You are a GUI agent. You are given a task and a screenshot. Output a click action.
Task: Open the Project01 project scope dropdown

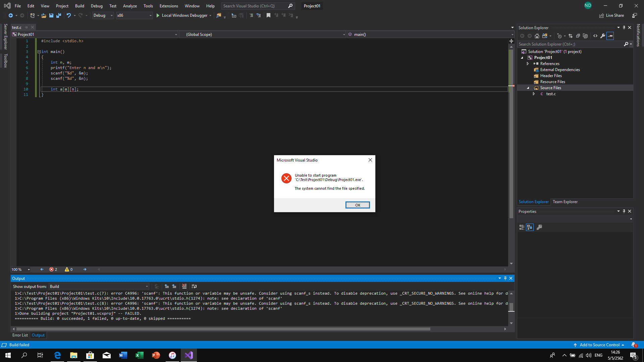pyautogui.click(x=95, y=35)
